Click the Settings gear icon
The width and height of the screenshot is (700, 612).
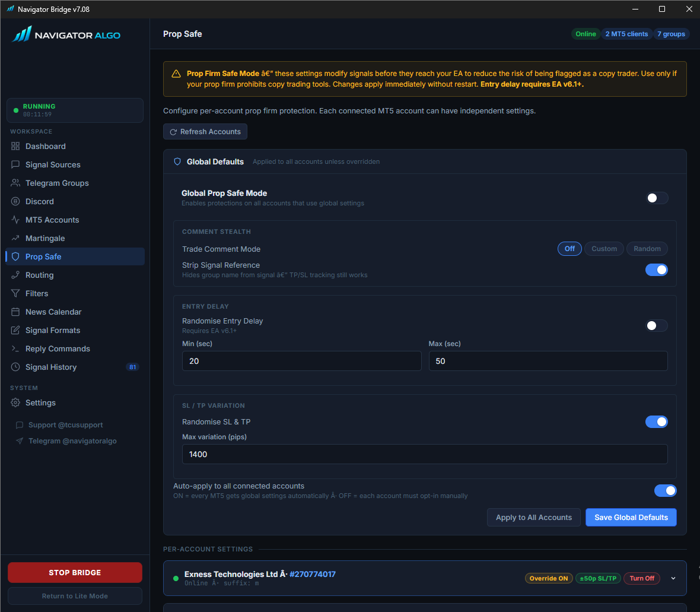(15, 402)
